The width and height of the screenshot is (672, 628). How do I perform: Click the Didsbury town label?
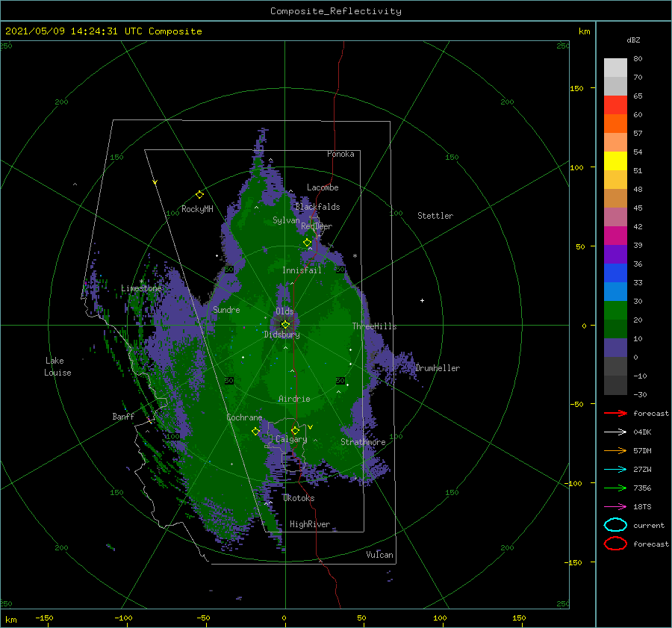(x=281, y=335)
